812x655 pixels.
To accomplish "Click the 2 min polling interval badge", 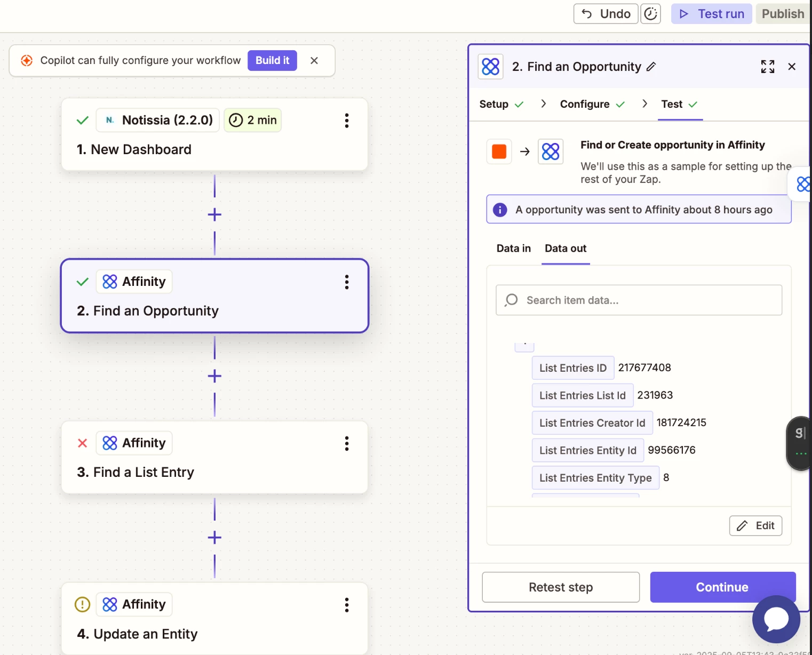I will pyautogui.click(x=253, y=120).
